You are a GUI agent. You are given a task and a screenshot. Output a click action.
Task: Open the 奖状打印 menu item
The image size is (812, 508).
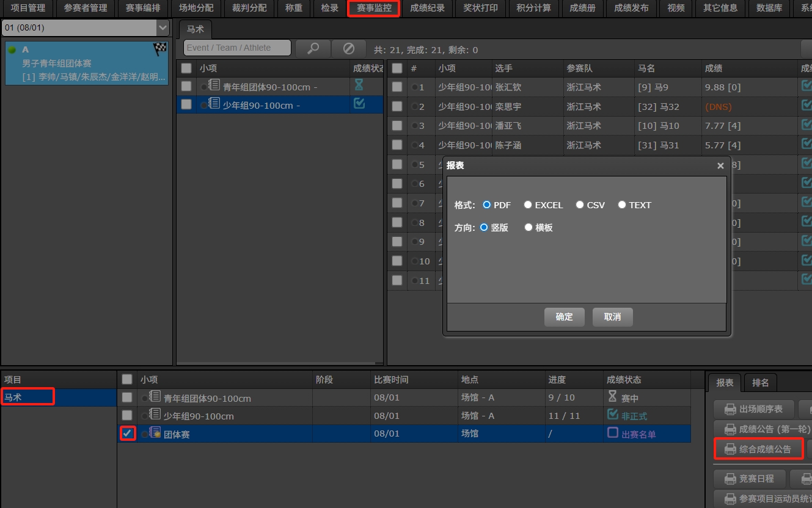480,8
